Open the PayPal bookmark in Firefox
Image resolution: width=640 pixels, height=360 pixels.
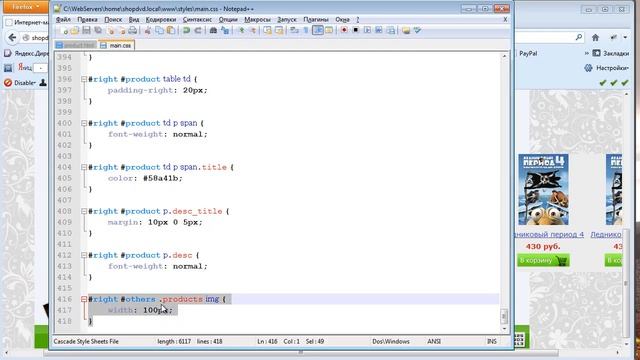pyautogui.click(x=528, y=53)
